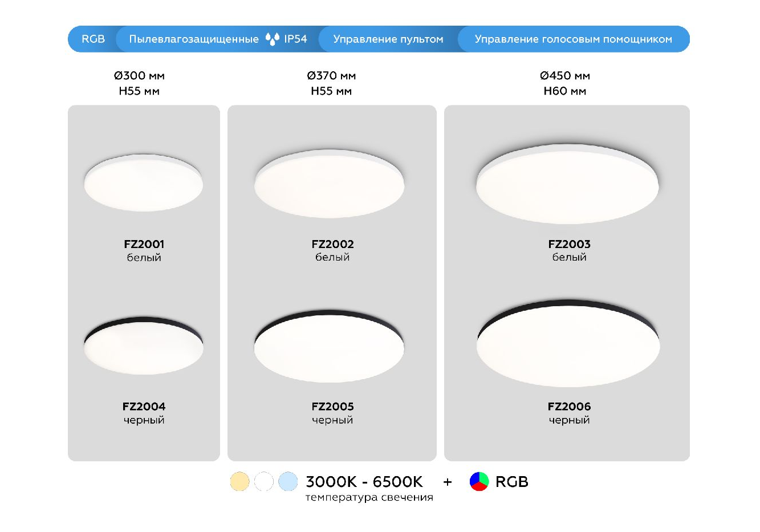Select the Управление голосовым помощником tab

click(x=573, y=39)
